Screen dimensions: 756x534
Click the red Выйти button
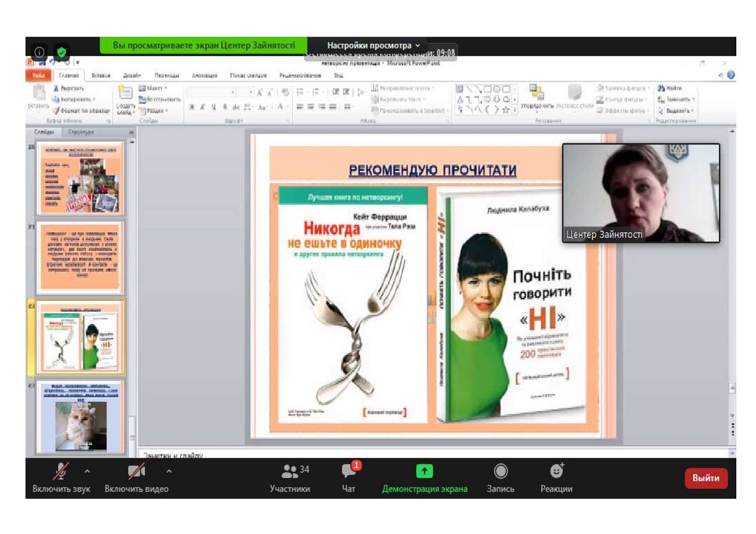[705, 478]
